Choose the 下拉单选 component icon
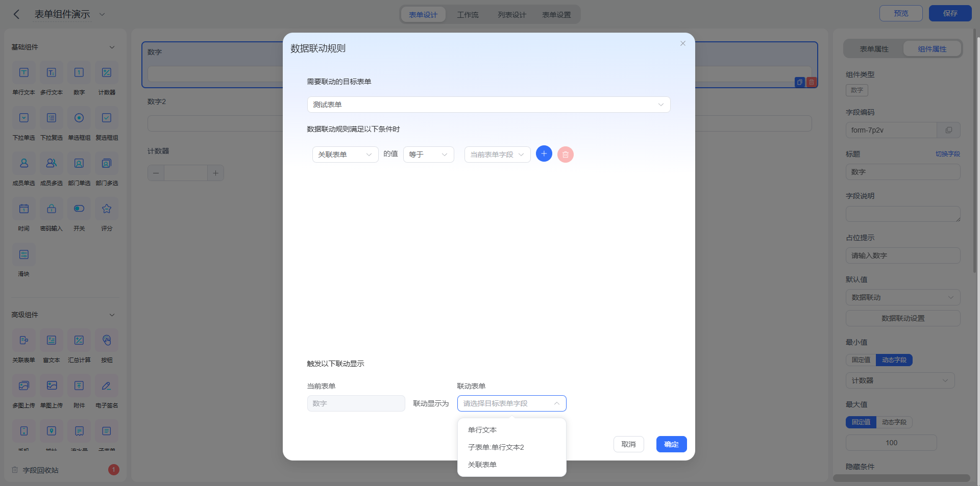The height and width of the screenshot is (486, 980). coord(24,118)
